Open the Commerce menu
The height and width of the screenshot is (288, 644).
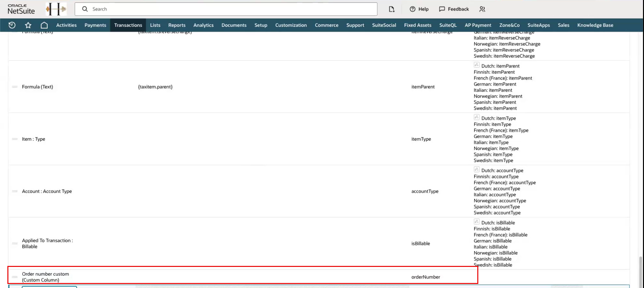pos(327,25)
